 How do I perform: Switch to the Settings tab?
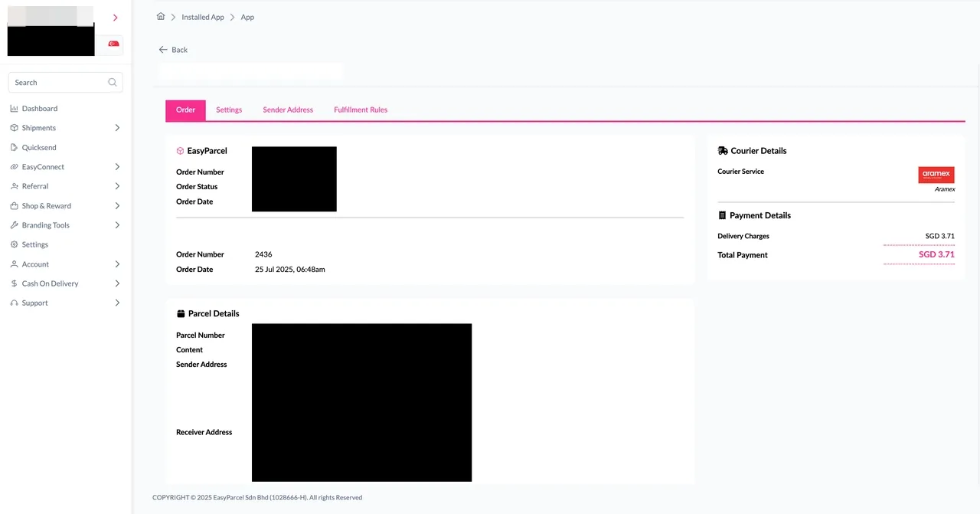229,110
